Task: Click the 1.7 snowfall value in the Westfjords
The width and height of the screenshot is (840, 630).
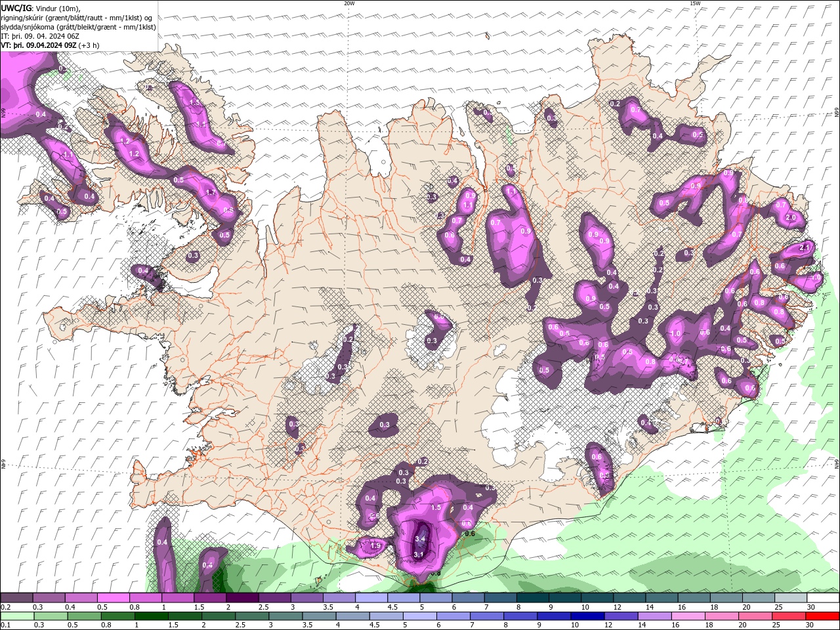Action: pos(211,192)
